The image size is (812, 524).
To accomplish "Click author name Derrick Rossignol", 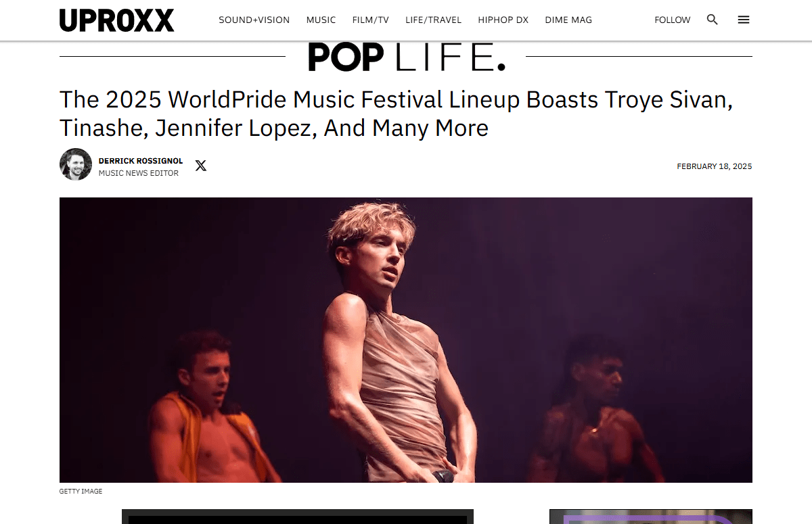I will [x=141, y=161].
